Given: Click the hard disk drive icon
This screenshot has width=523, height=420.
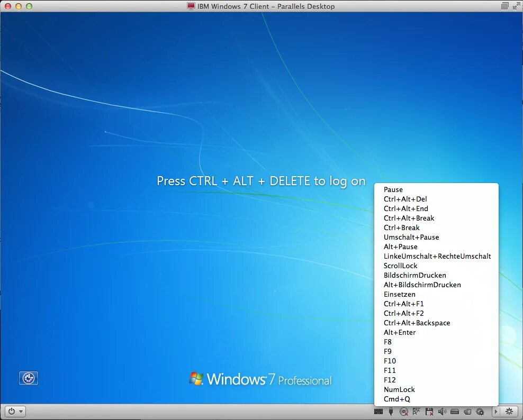Looking at the screenshot, I should 455,412.
